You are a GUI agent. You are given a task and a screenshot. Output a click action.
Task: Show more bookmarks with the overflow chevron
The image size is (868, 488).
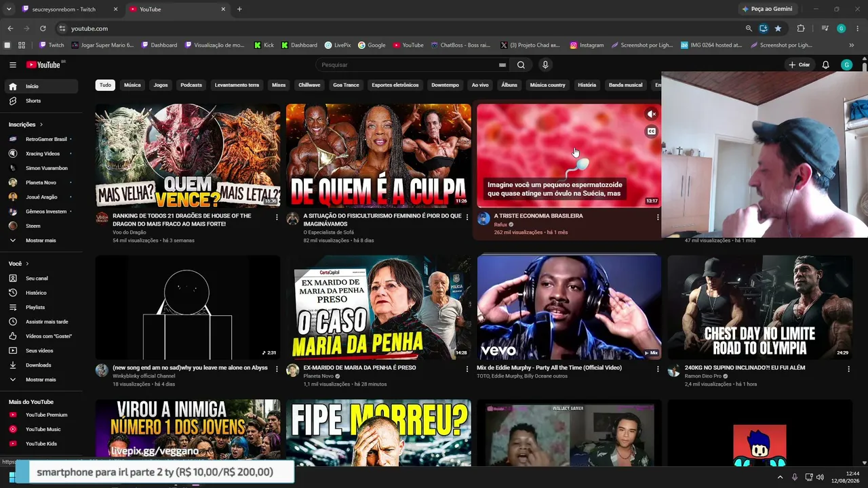[x=852, y=45]
